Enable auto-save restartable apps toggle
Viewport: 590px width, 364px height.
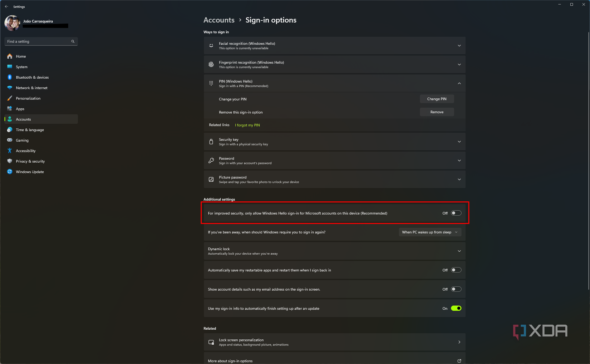coord(456,270)
